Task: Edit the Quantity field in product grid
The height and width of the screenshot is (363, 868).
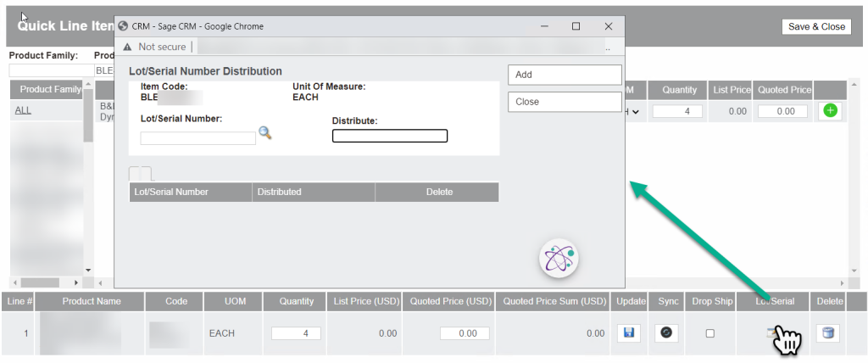Action: [677, 111]
